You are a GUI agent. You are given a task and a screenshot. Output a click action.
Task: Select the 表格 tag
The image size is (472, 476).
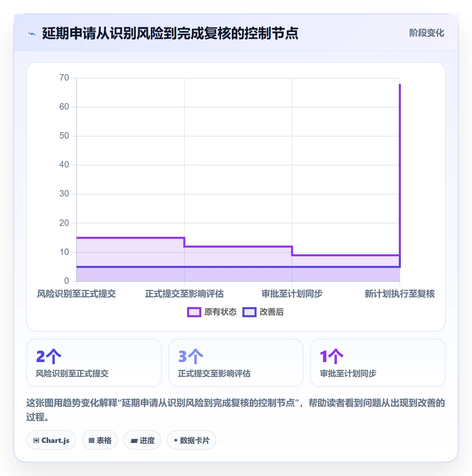click(x=100, y=440)
